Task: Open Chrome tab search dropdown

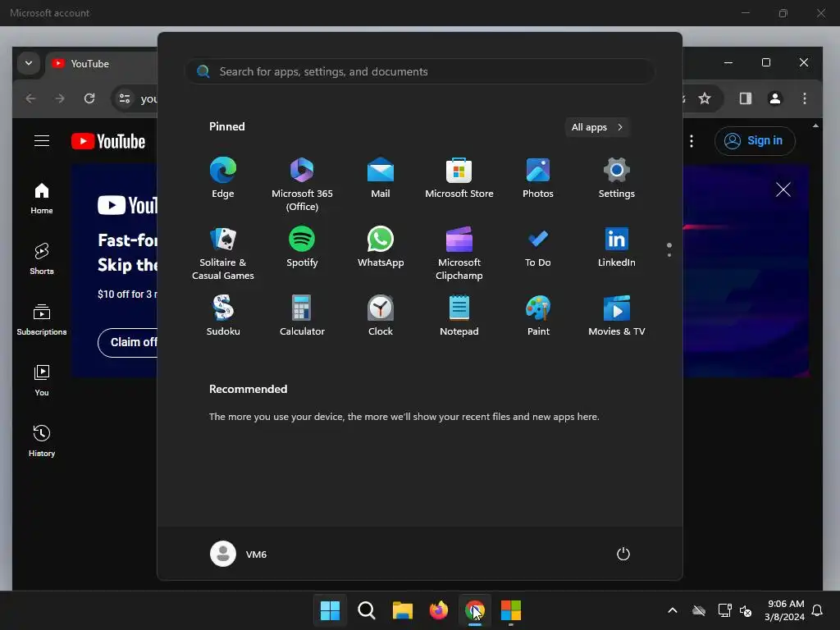Action: [x=29, y=63]
